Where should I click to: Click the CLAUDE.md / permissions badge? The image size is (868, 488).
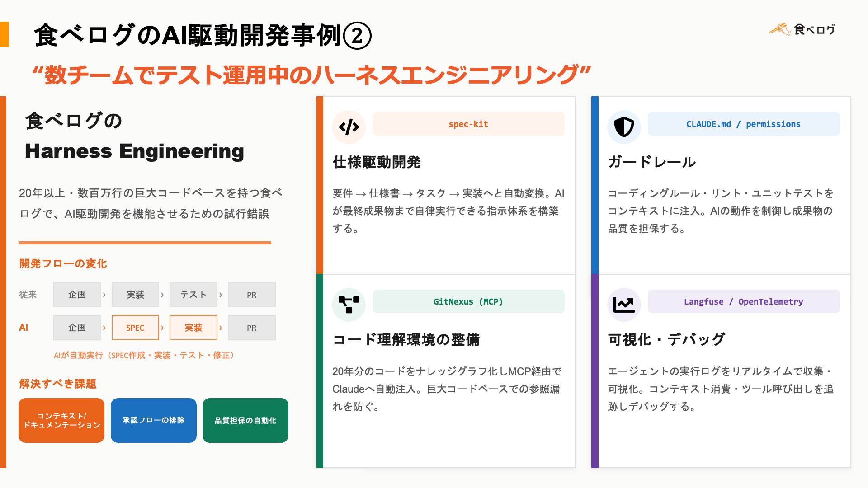pyautogui.click(x=744, y=124)
